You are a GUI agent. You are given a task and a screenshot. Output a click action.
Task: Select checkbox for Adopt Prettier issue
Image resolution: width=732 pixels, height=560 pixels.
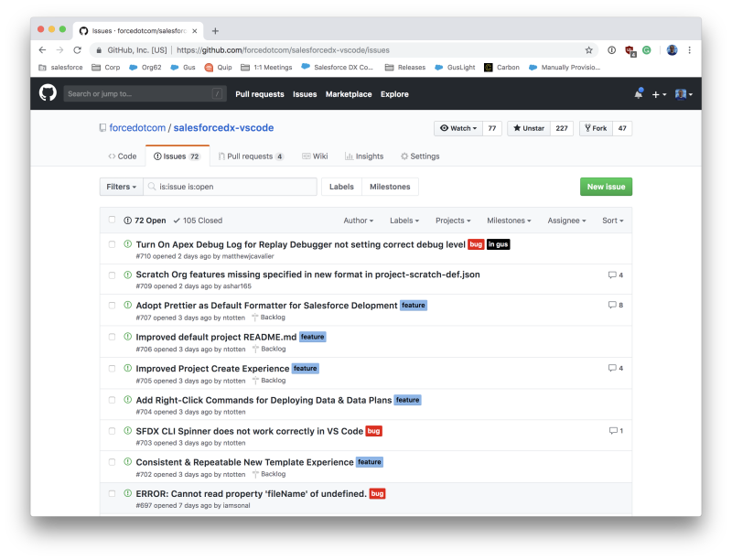[x=112, y=306]
